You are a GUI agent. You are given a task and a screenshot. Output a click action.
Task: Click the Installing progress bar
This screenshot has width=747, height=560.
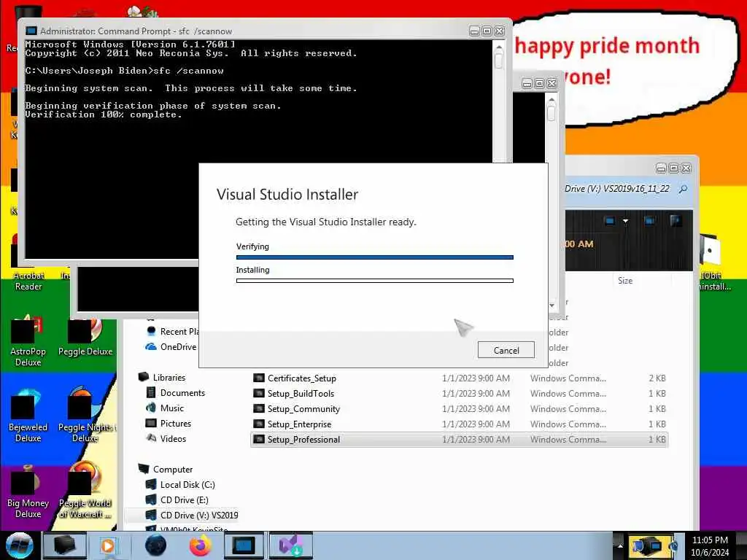tap(374, 281)
